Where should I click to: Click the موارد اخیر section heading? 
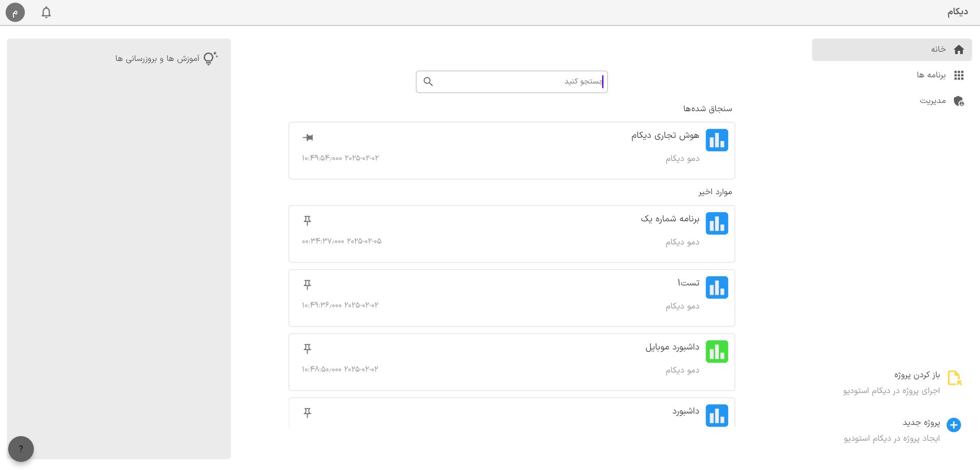pyautogui.click(x=715, y=192)
